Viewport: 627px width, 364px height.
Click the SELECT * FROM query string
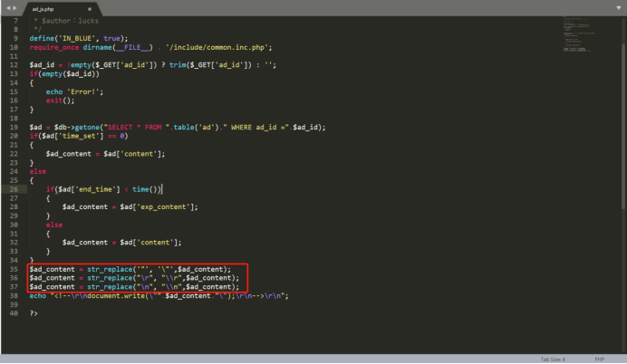click(x=135, y=128)
